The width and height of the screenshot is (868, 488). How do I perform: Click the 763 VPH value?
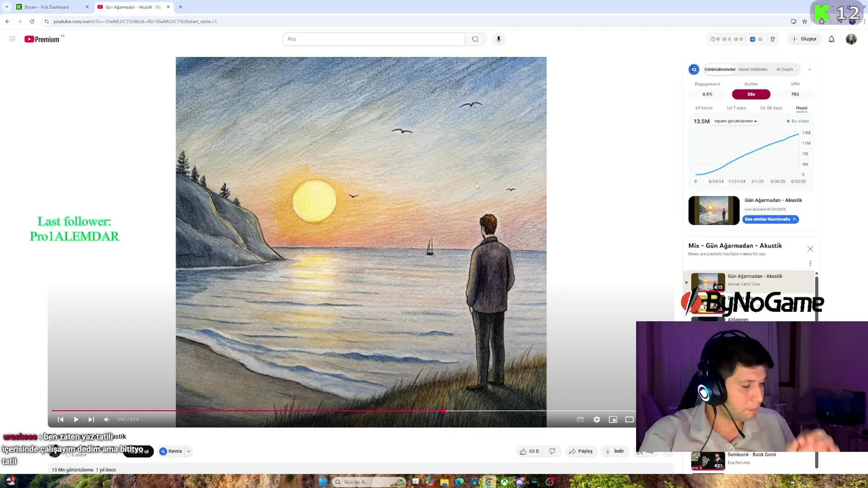[x=795, y=94]
